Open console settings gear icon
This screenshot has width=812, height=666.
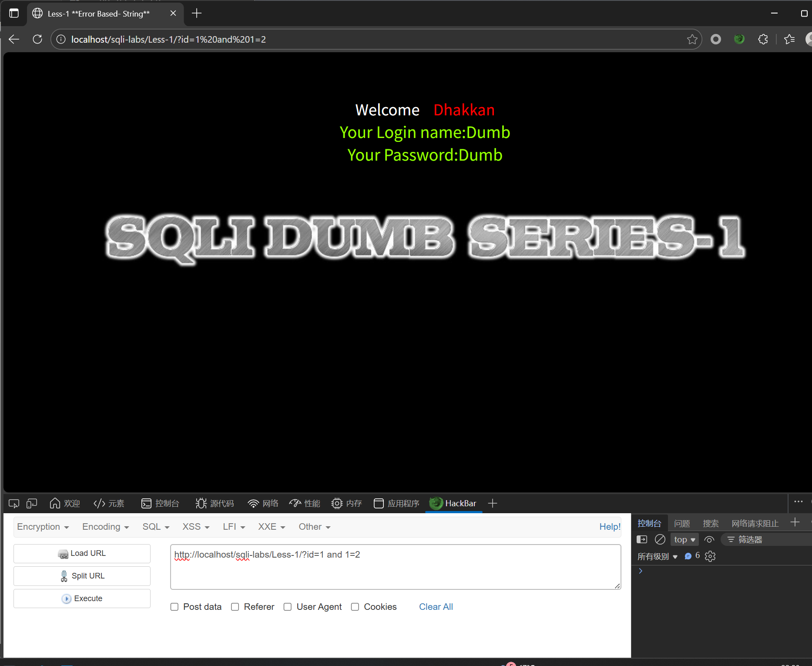tap(710, 556)
